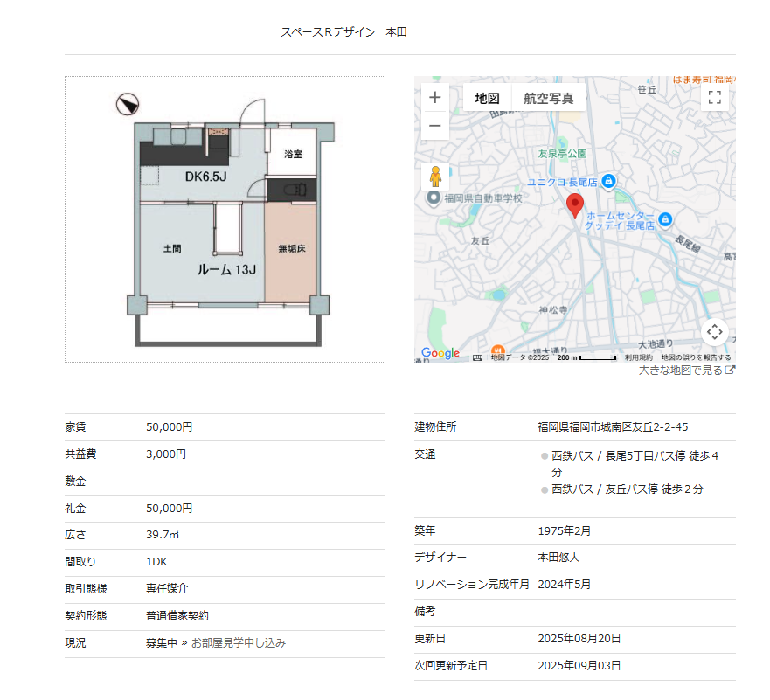Select ホームセンター グッデイ shopping marker
This screenshot has height=700, width=770.
tap(665, 218)
